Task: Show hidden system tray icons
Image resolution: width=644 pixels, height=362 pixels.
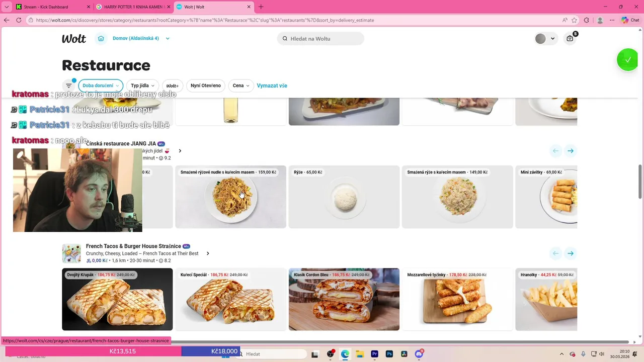Action: pos(561,354)
